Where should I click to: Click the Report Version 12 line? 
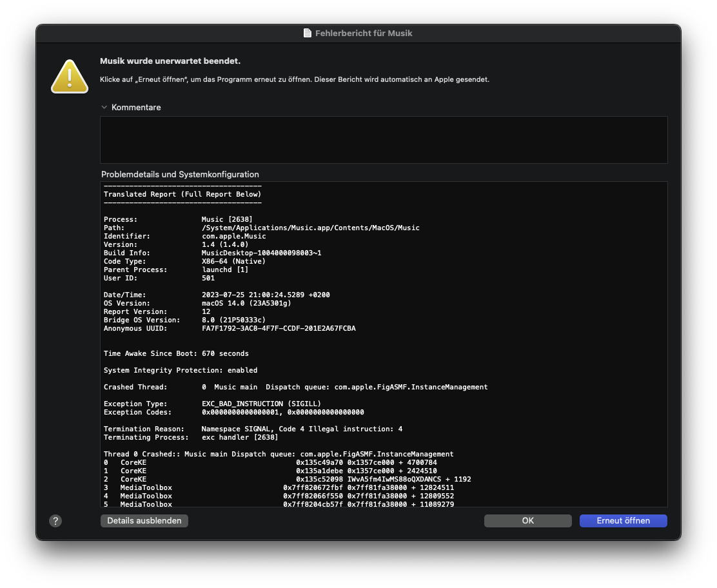(x=157, y=312)
